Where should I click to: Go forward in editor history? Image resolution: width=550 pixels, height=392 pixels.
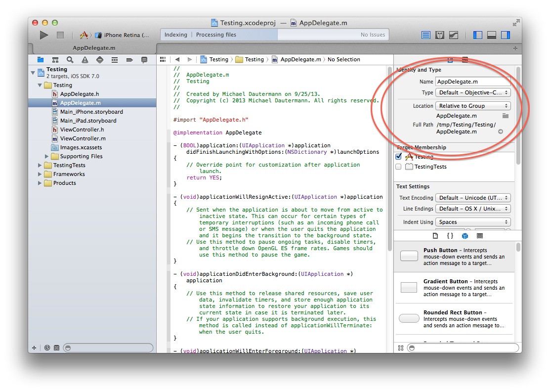(189, 59)
